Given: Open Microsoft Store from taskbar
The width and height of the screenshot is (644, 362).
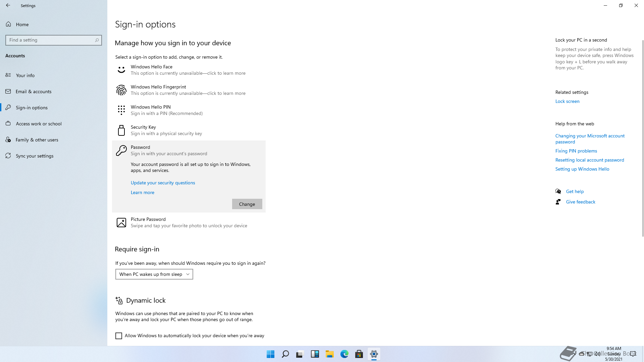Looking at the screenshot, I should coord(359,354).
